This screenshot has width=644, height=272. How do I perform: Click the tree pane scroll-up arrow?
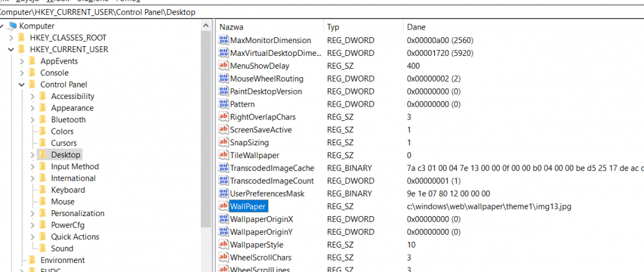coord(206,26)
